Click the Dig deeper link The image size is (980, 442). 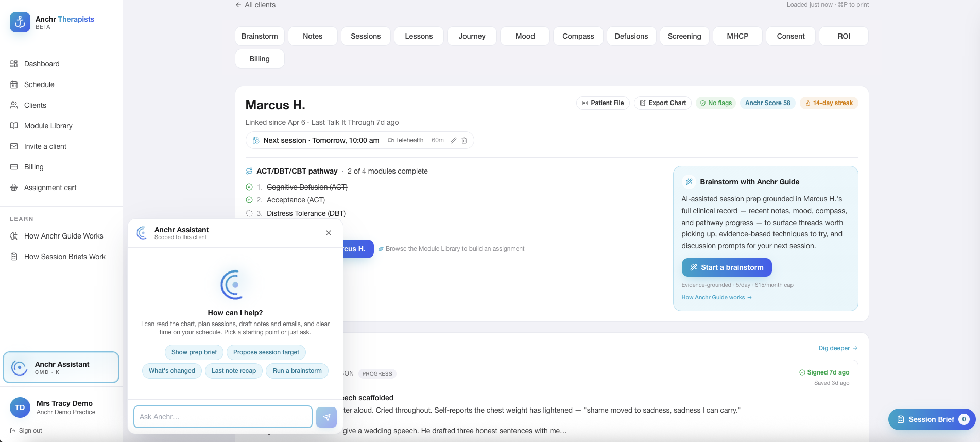point(838,348)
